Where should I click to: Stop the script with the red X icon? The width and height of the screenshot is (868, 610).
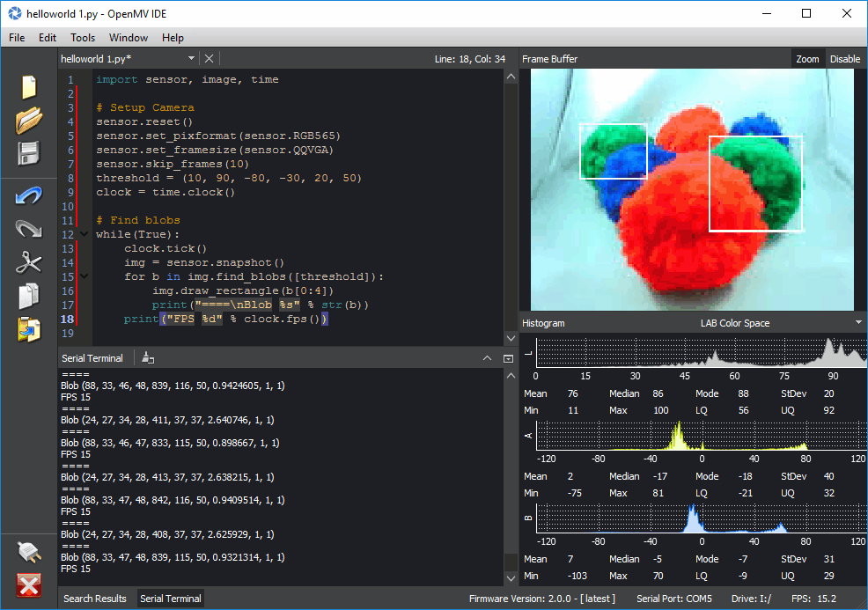click(28, 584)
